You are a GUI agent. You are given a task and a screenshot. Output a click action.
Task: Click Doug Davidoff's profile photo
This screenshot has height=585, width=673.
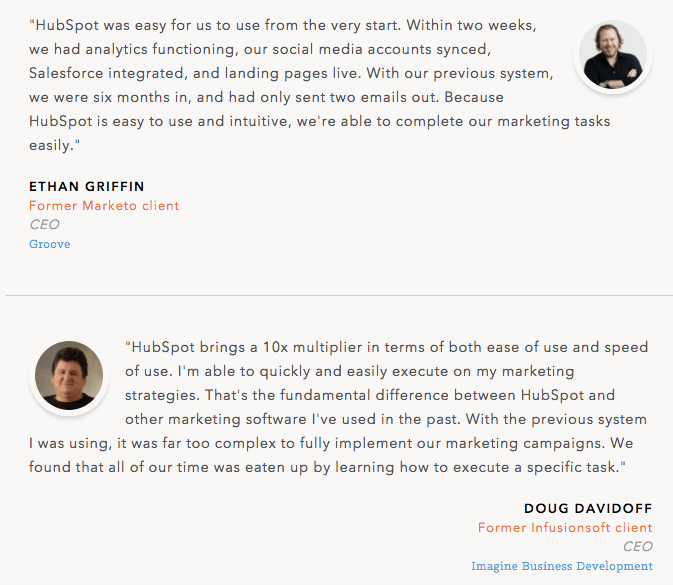pos(69,376)
